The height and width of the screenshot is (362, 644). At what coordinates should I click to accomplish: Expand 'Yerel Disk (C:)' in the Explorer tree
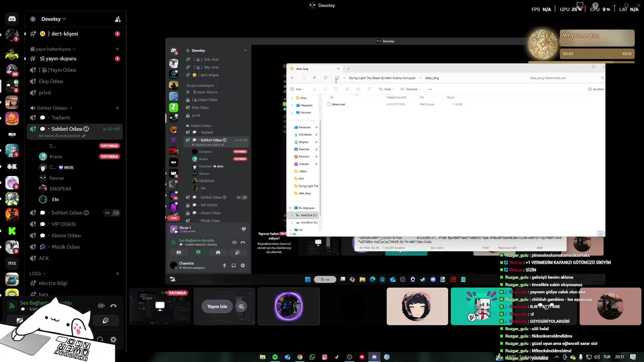pos(292,215)
